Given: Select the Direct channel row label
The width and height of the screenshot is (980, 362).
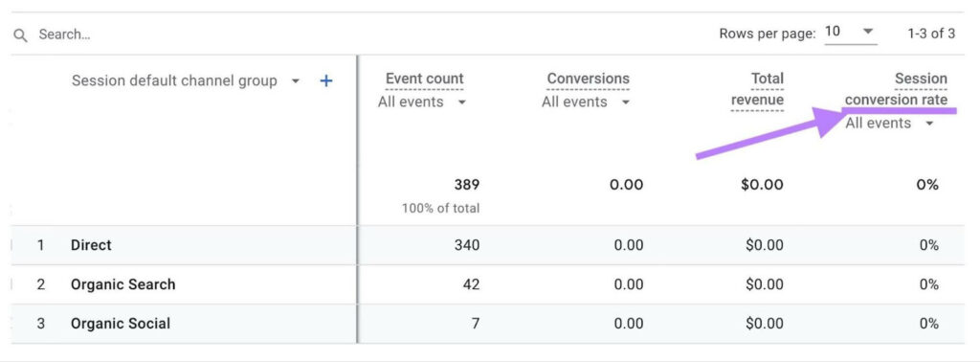Looking at the screenshot, I should pyautogui.click(x=91, y=245).
